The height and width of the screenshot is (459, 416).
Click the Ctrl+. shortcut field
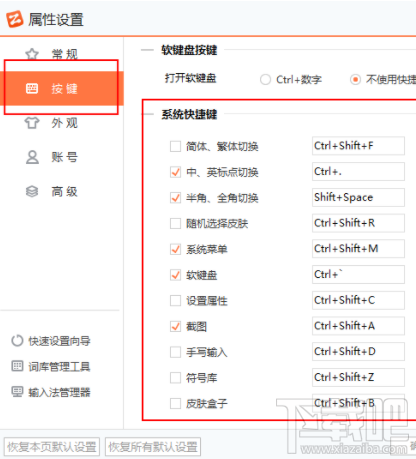(x=358, y=171)
